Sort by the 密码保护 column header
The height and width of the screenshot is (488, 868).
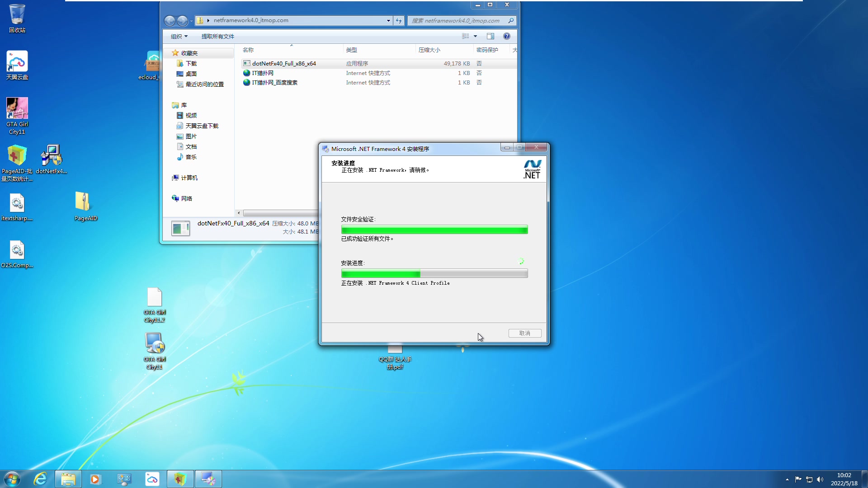[491, 50]
